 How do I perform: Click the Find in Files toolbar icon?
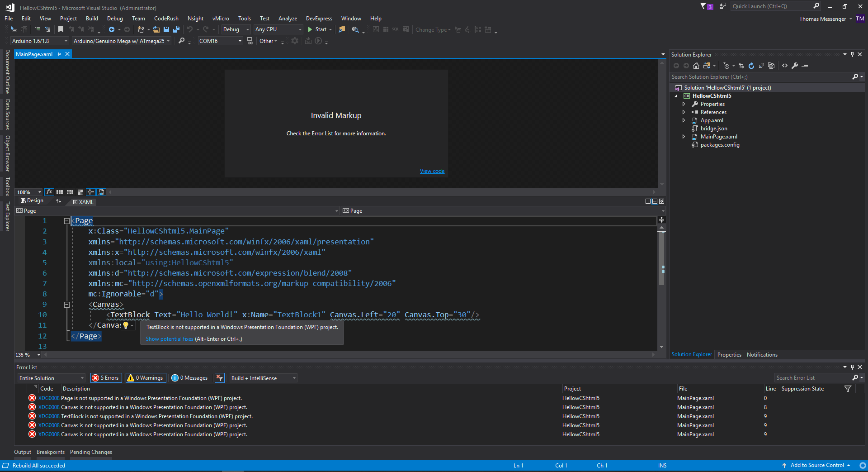tap(342, 29)
